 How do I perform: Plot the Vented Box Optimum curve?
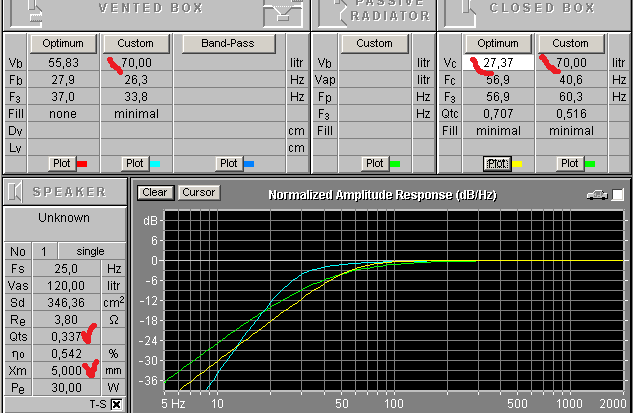(62, 164)
